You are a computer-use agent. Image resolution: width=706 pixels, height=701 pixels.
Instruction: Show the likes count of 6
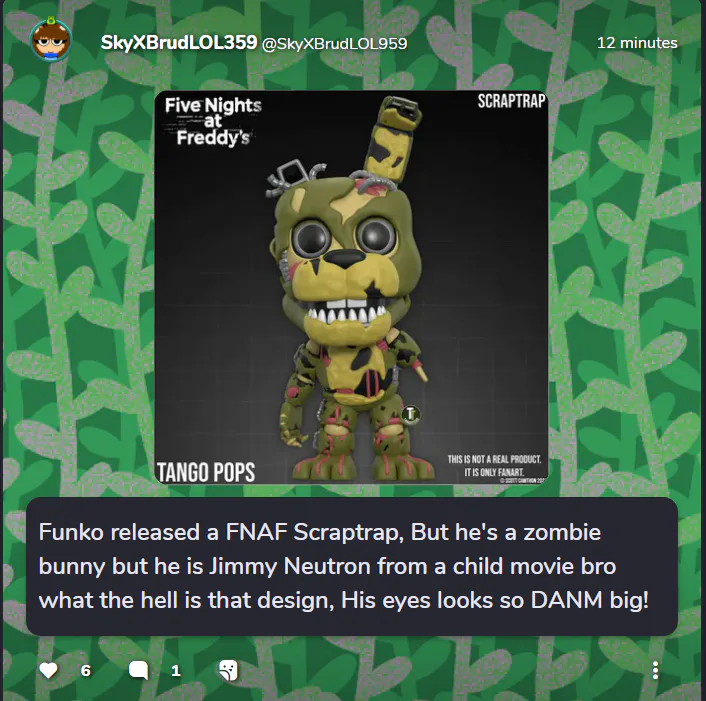(x=86, y=671)
